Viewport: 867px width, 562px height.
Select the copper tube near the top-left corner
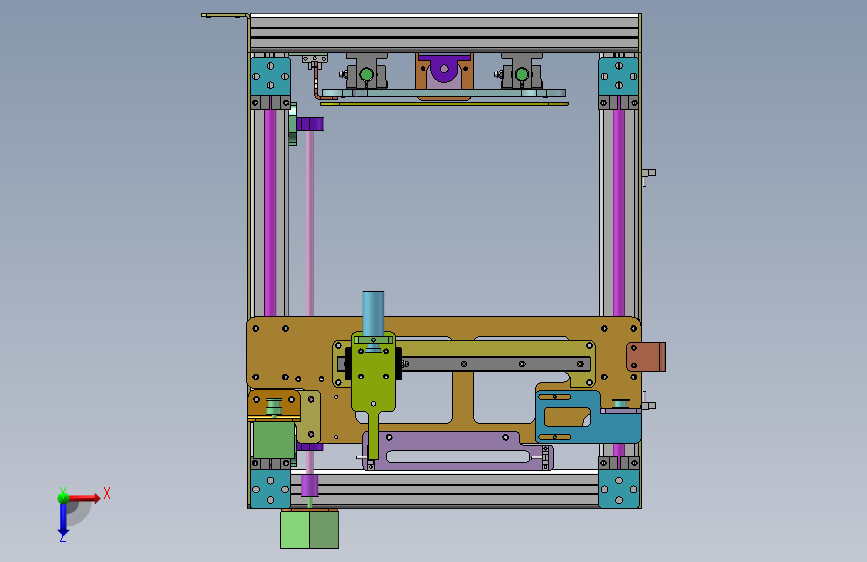[317, 83]
